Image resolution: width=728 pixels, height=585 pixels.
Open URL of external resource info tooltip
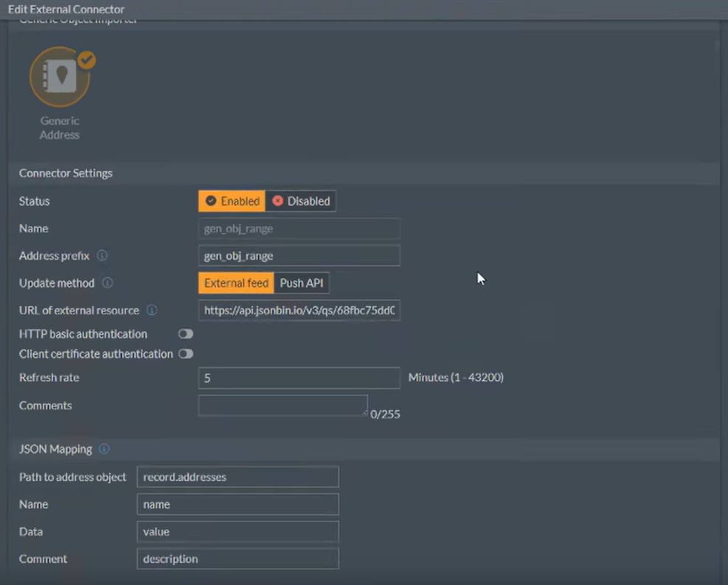152,310
